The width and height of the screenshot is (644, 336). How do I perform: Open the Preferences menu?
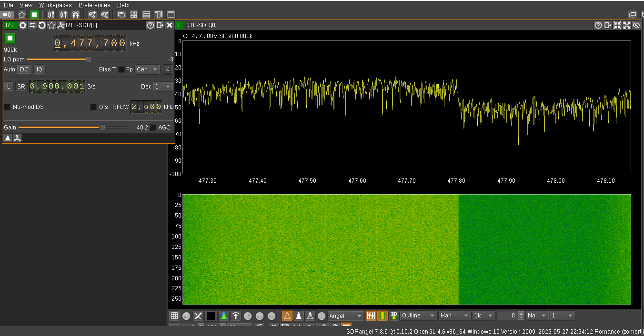94,5
